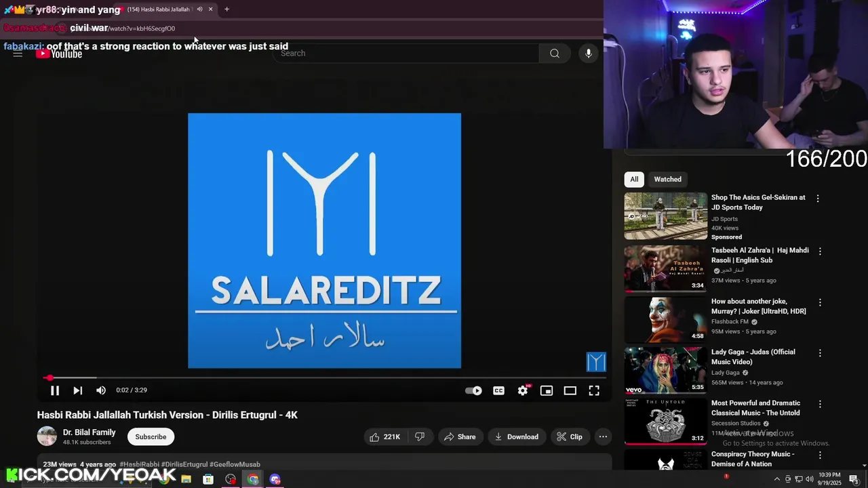Screen dimensions: 868x488
Task: Open OBS Studio in the taskbar
Action: coord(231,479)
